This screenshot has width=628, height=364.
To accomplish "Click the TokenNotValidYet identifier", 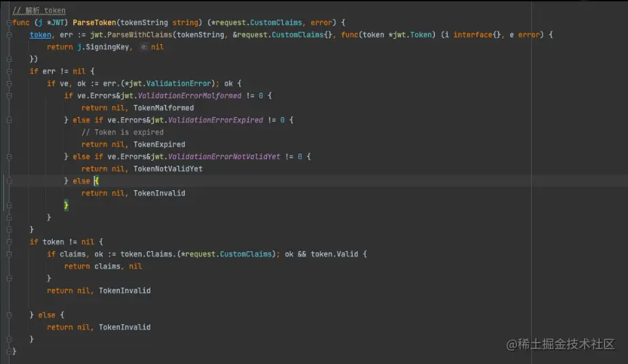I will pyautogui.click(x=168, y=168).
